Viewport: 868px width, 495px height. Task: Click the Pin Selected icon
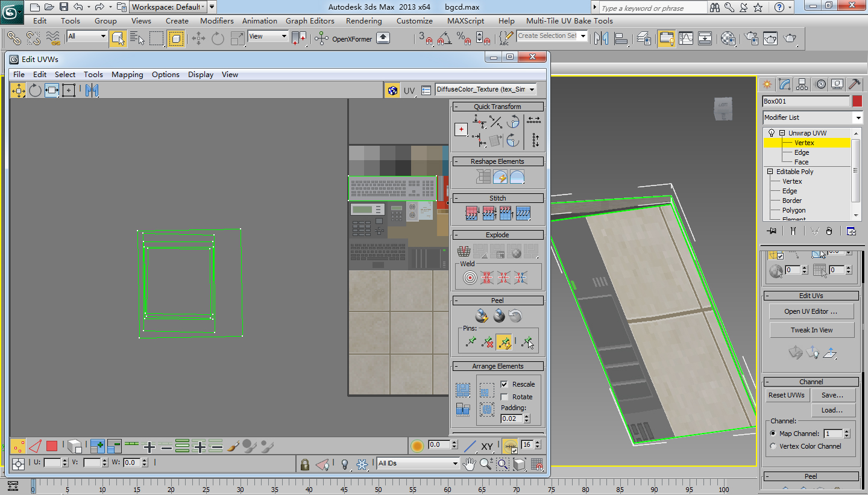coord(471,343)
